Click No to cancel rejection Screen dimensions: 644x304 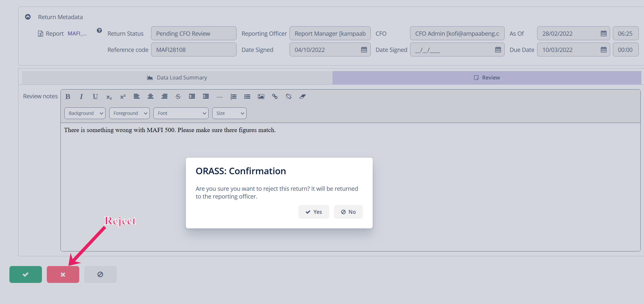click(x=348, y=212)
